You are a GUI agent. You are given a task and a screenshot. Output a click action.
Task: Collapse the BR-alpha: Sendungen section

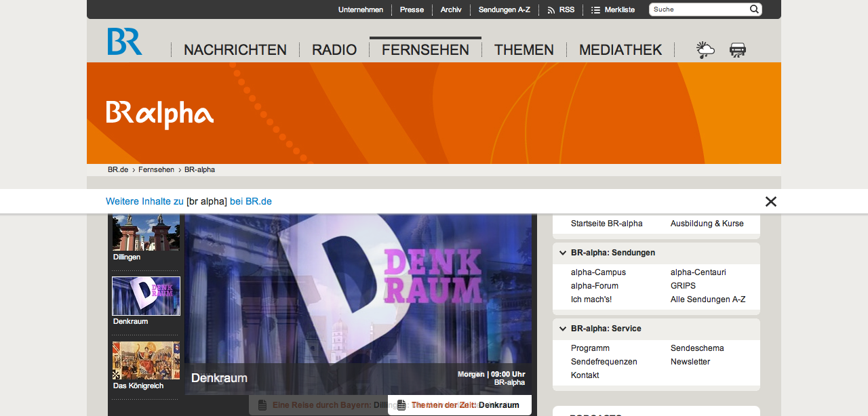click(x=563, y=253)
